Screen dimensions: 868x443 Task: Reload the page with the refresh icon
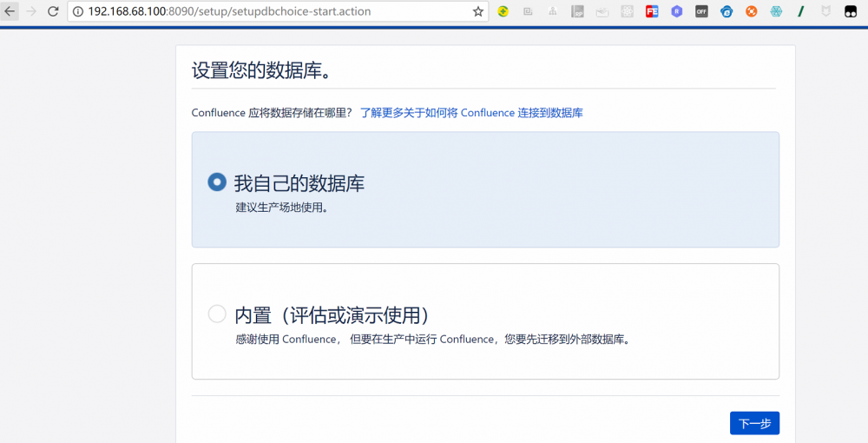53,11
